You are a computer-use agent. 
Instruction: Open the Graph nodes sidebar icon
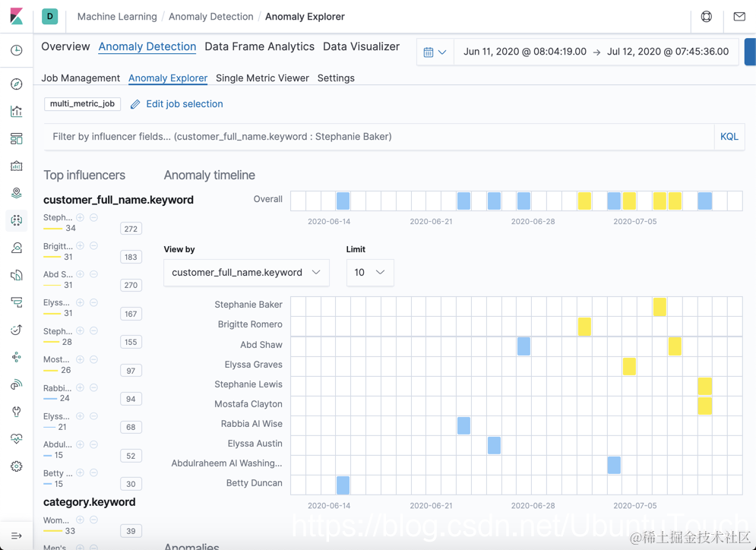[17, 357]
